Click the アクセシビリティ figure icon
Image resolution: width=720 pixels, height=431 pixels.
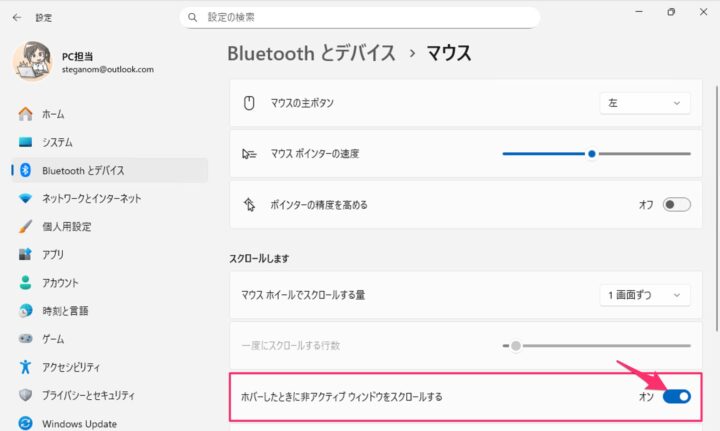[x=26, y=367]
